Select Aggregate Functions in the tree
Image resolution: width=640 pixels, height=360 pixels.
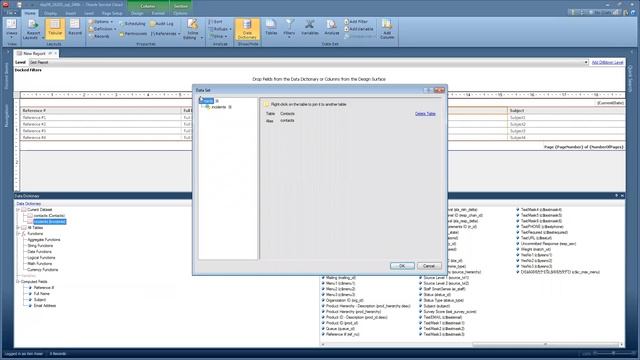coord(44,240)
